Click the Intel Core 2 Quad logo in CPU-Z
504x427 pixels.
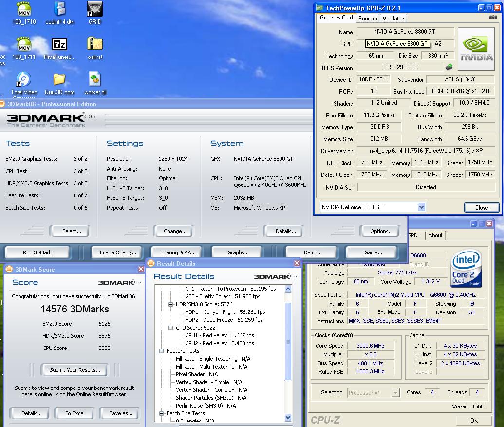tap(466, 269)
